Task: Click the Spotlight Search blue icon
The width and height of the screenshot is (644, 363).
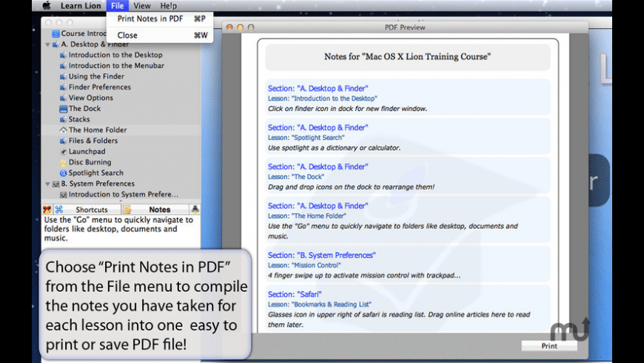Action: [x=63, y=173]
